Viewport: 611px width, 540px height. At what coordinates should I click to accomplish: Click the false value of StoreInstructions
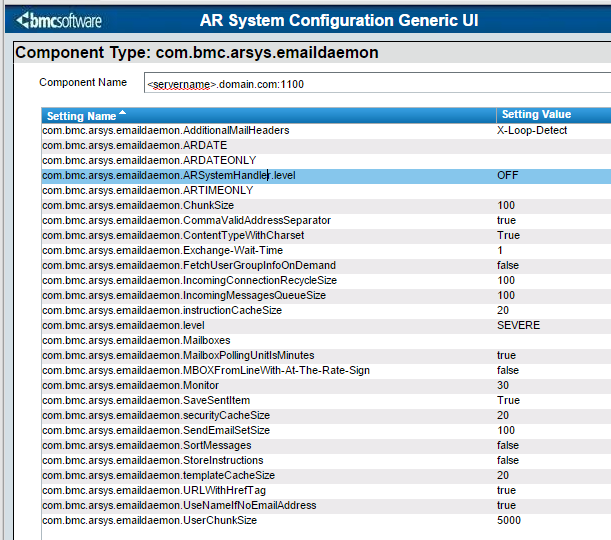[508, 460]
